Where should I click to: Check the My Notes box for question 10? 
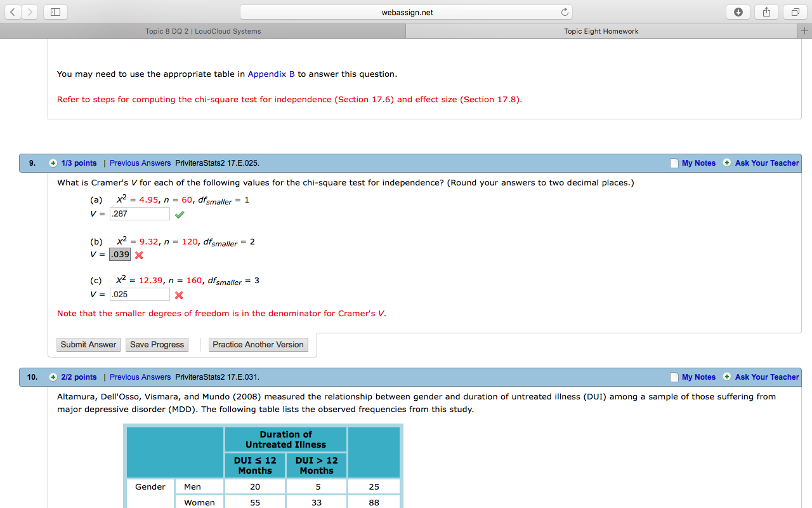(x=674, y=377)
